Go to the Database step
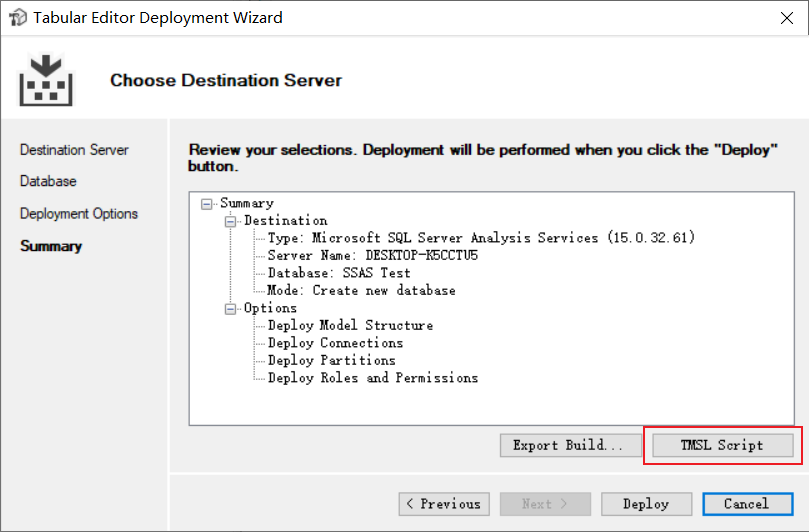 (48, 181)
